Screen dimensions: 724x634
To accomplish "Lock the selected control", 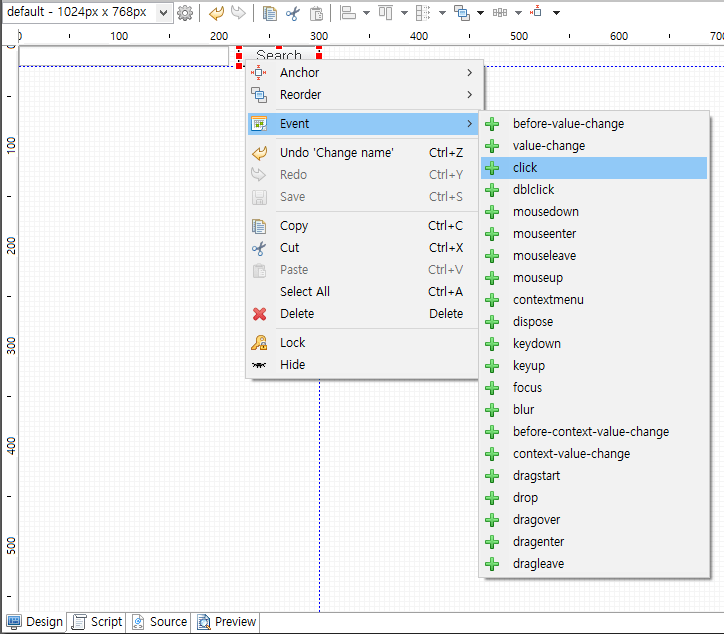I will click(293, 343).
